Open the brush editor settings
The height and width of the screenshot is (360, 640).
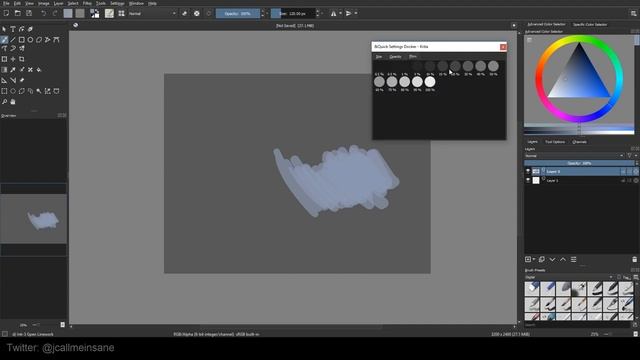click(x=109, y=13)
